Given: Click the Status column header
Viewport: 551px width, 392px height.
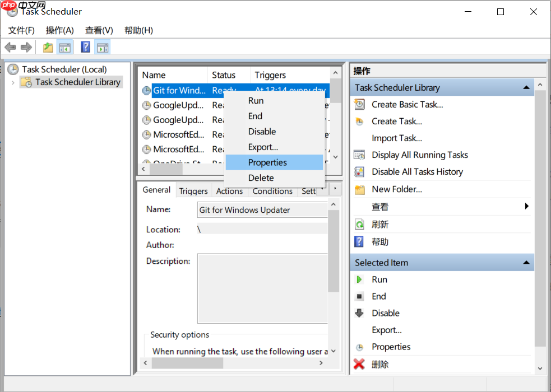Looking at the screenshot, I should (x=229, y=75).
